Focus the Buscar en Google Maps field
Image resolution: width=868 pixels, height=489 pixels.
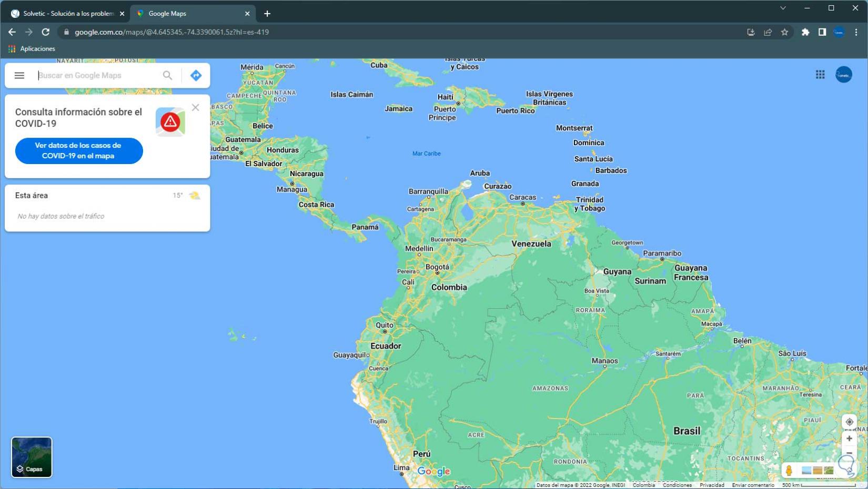pyautogui.click(x=97, y=75)
